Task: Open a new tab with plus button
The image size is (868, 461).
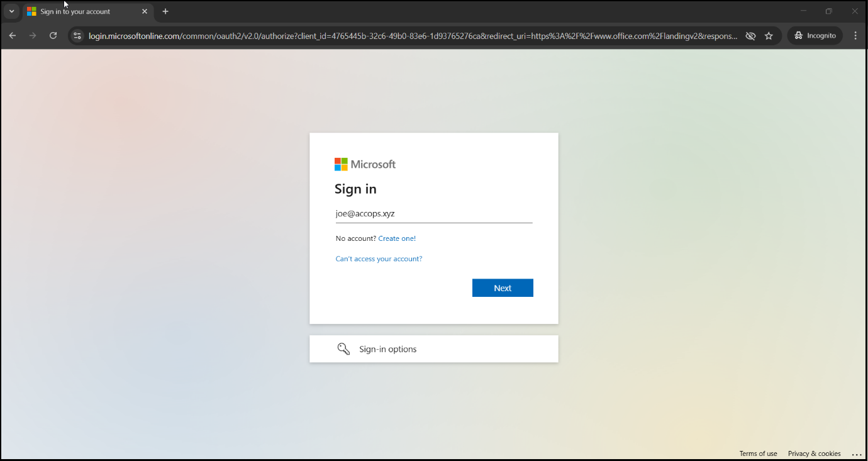Action: (165, 11)
